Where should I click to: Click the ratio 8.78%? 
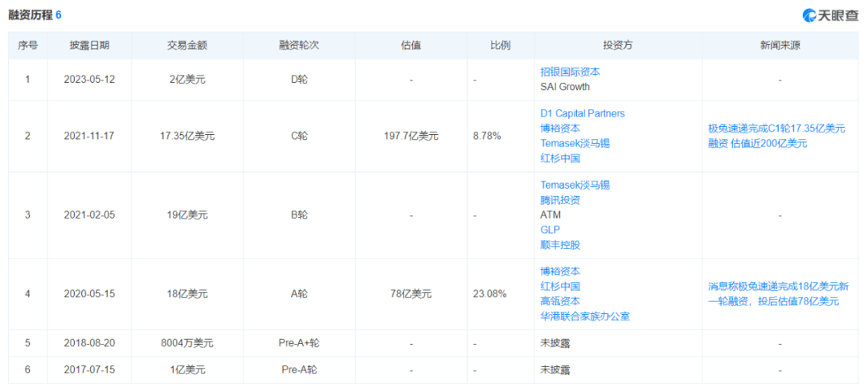(487, 136)
